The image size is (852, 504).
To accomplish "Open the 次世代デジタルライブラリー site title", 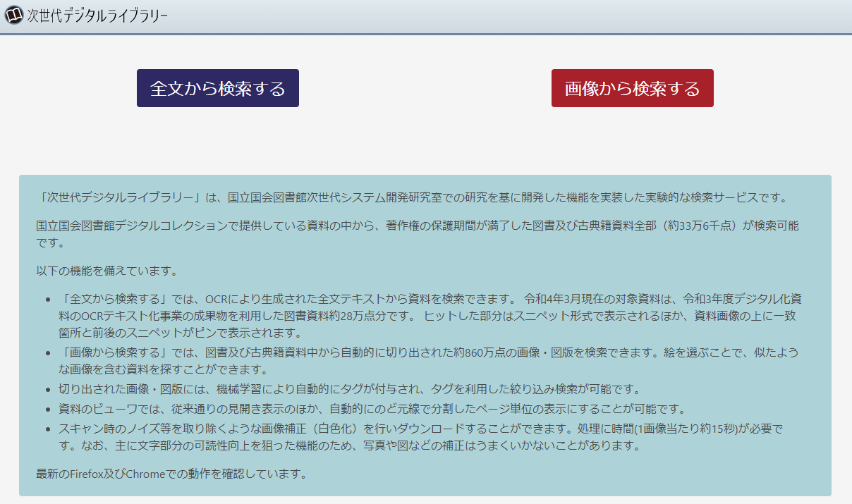I will pos(97,16).
